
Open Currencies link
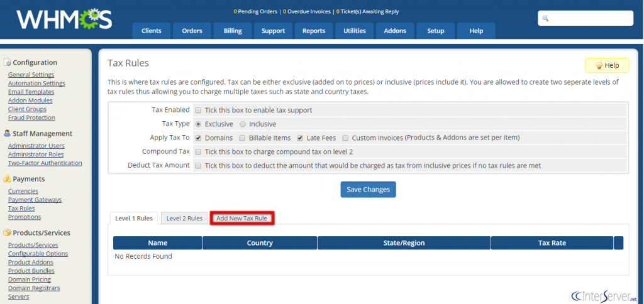click(23, 191)
